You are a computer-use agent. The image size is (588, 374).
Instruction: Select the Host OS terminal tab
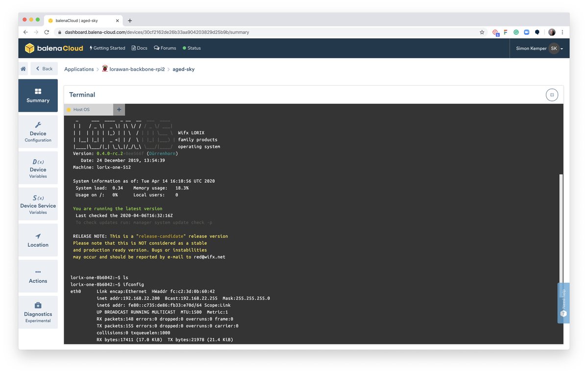pos(89,109)
